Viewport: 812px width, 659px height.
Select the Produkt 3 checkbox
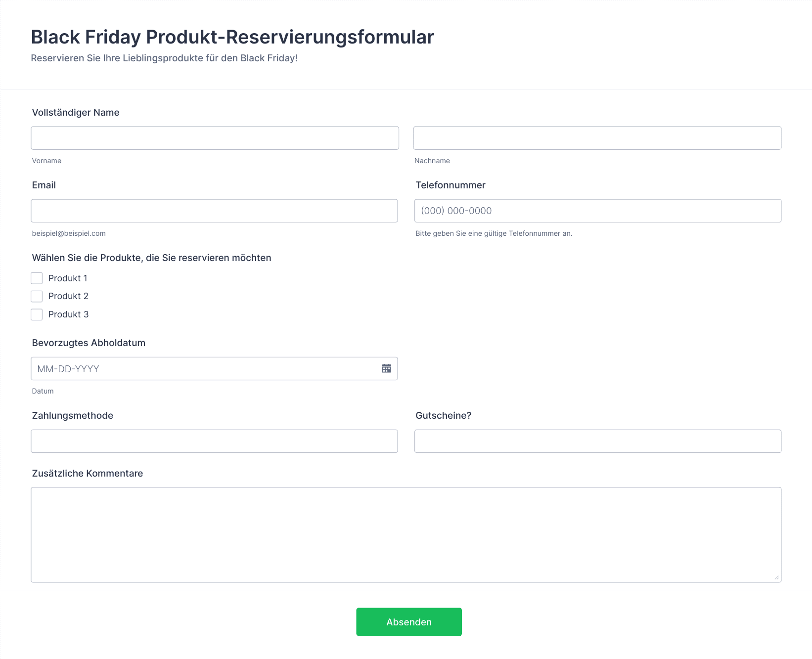37,314
